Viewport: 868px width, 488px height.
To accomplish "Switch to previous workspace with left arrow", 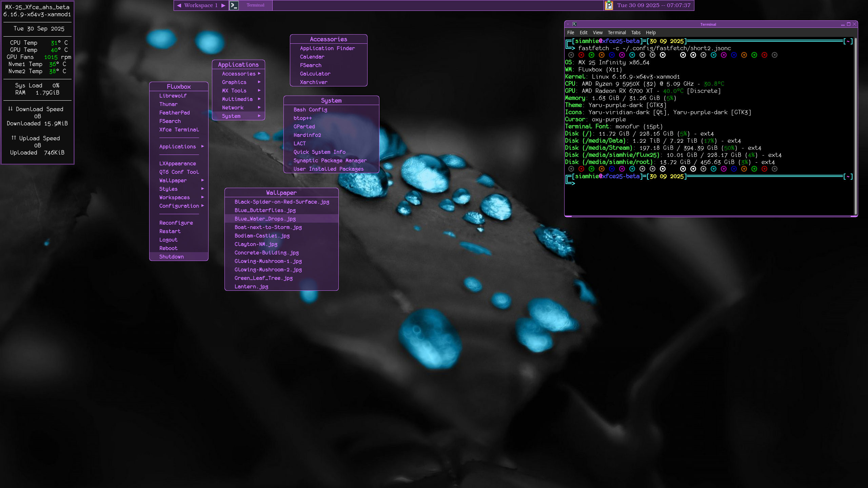I will [x=179, y=5].
